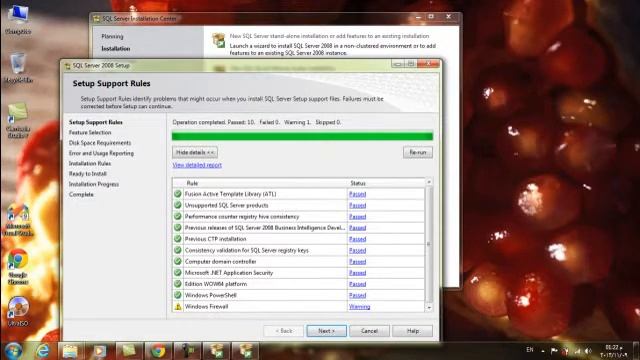Screen dimensions: 640x360
Task: Click New SQL Server stand-alone installation link
Action: (329, 36)
